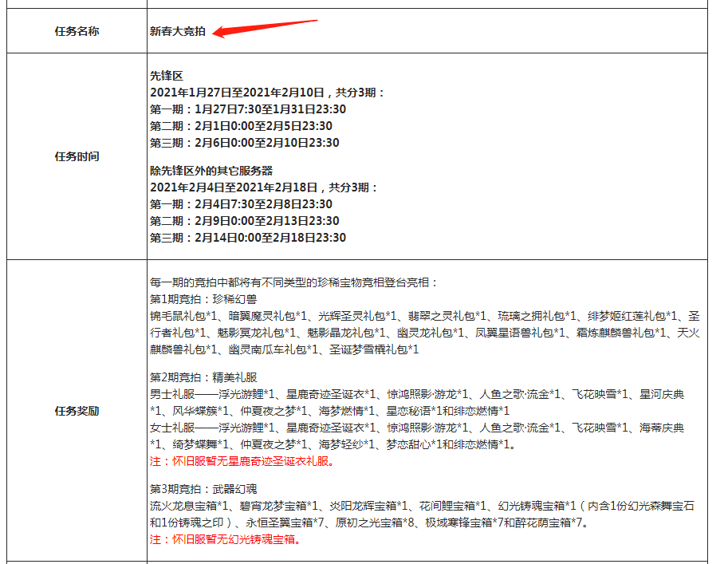This screenshot has width=728, height=564.
Task: Click the heading 第1期竞拍：珍稀幻兽
Action: tap(203, 299)
